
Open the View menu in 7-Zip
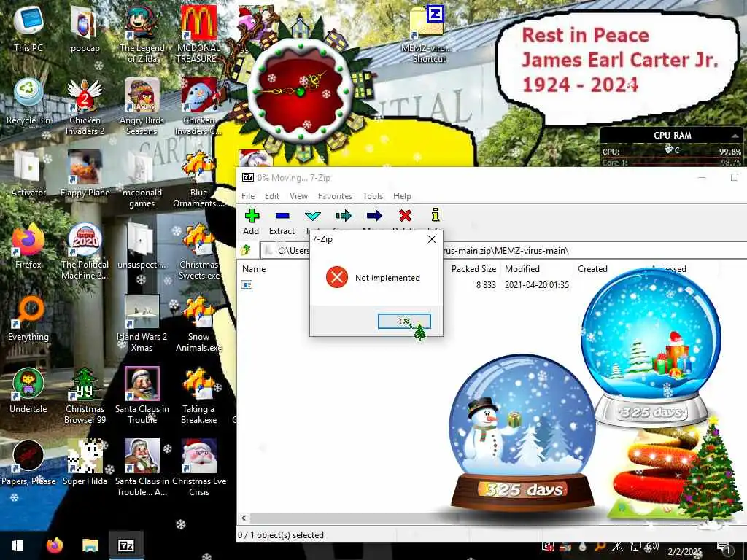[298, 195]
